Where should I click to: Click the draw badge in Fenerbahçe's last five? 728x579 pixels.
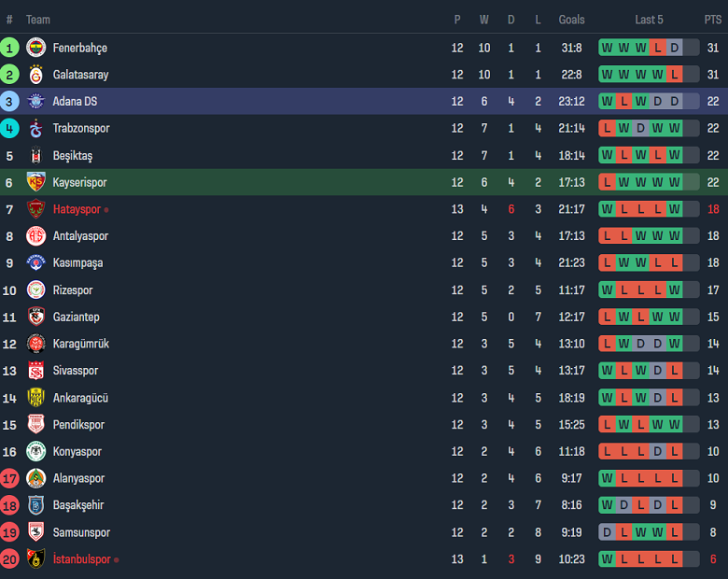pyautogui.click(x=674, y=48)
